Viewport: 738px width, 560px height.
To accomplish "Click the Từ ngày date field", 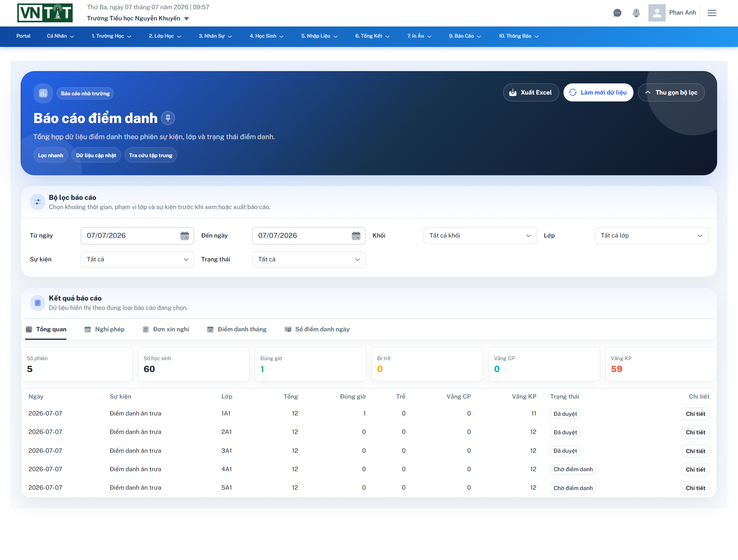I will (x=137, y=236).
